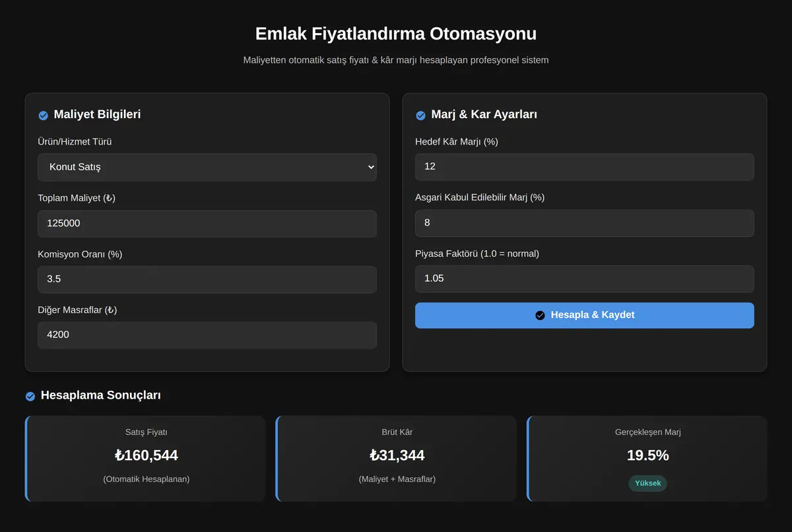Focus the Hedef Kâr Marjı input field
This screenshot has width=792, height=532.
coord(584,166)
